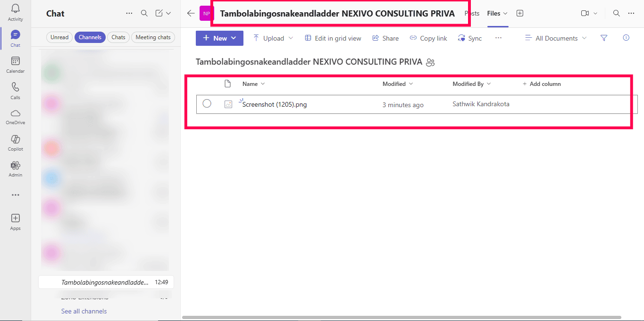Filter the chat list by Chats
The image size is (644, 321).
[x=118, y=37]
